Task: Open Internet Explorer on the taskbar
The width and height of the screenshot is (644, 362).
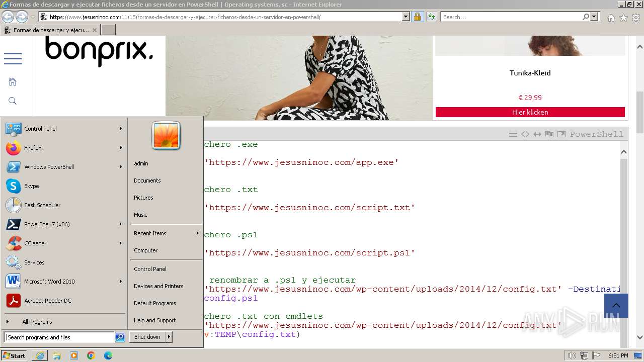Action: 40,355
